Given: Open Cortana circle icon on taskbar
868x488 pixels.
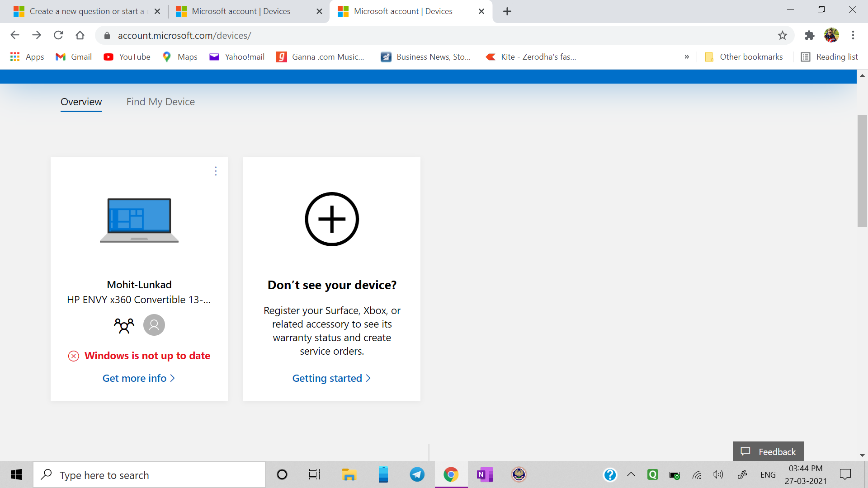Looking at the screenshot, I should pos(282,474).
